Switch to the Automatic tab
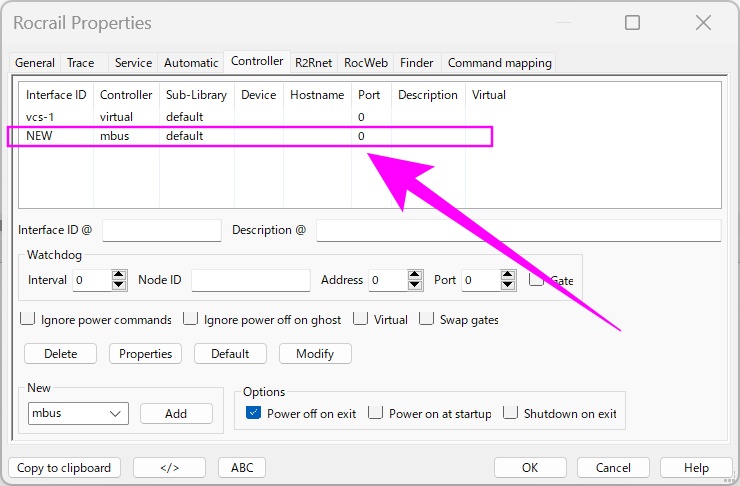The height and width of the screenshot is (486, 740). click(x=191, y=63)
